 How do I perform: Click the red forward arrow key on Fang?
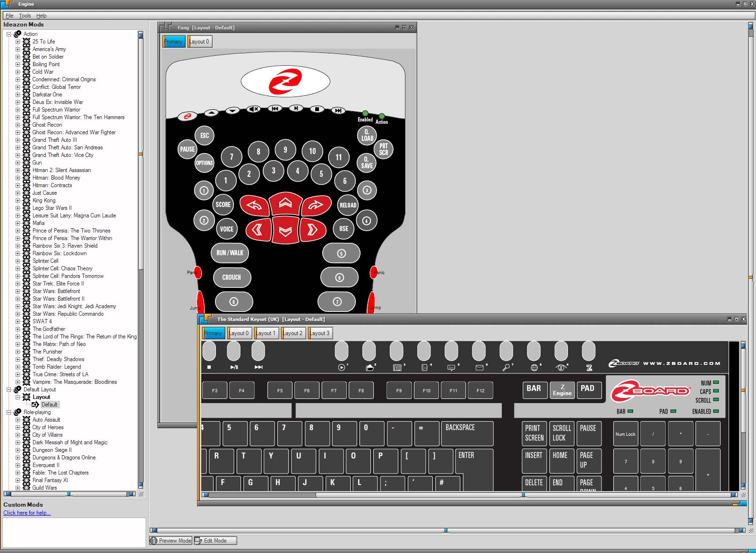pyautogui.click(x=285, y=203)
